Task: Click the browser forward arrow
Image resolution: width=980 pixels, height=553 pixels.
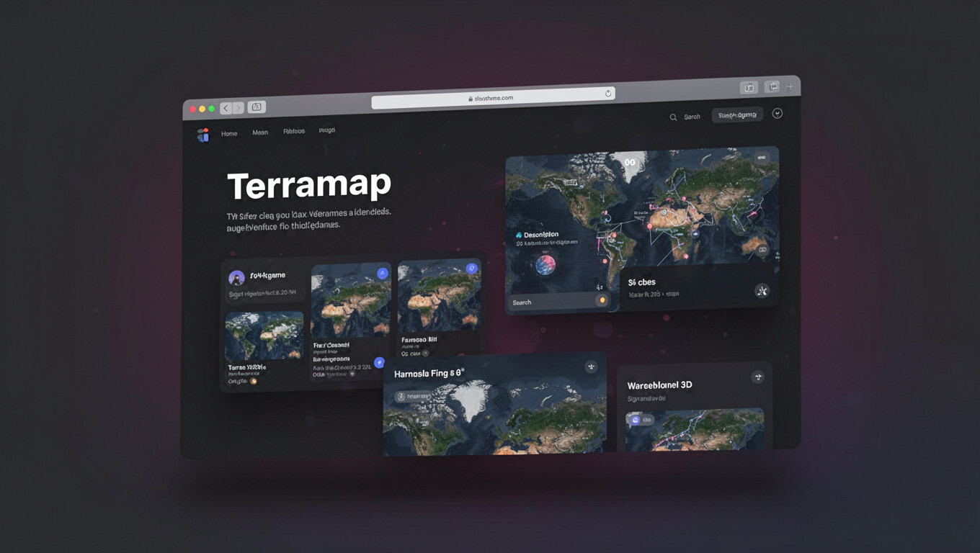Action: (x=239, y=108)
